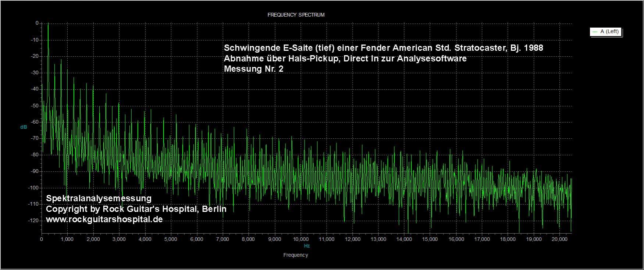
Task: Click the 'Schwingende E-Saite (tief)' annotation line
Action: click(x=384, y=48)
